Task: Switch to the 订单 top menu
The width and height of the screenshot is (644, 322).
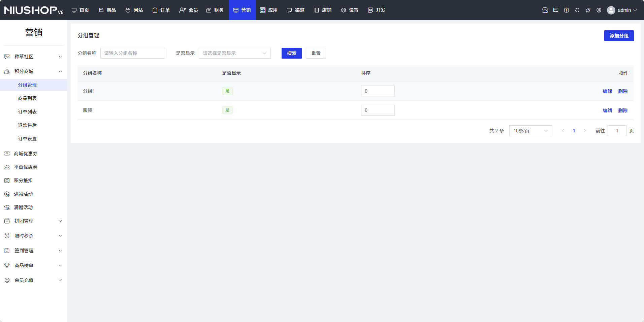Action: [161, 10]
